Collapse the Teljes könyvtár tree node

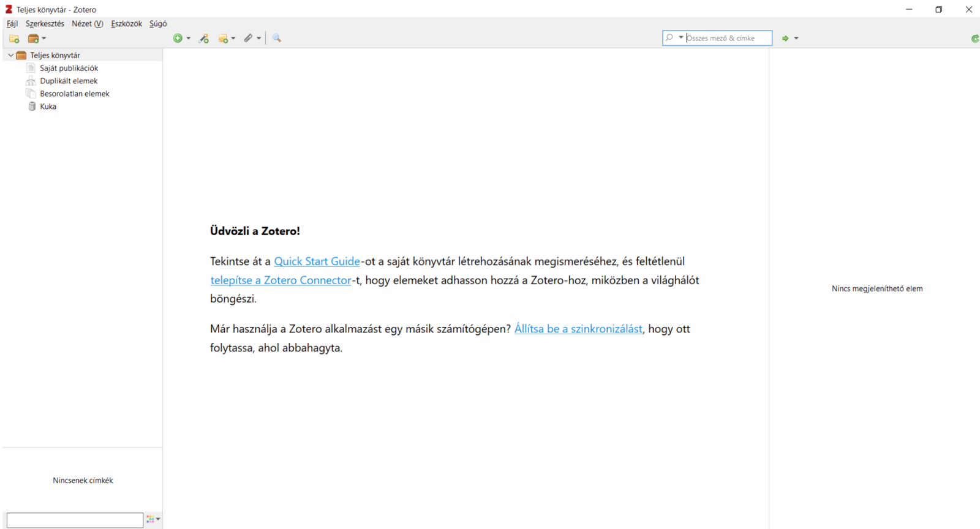(x=10, y=55)
